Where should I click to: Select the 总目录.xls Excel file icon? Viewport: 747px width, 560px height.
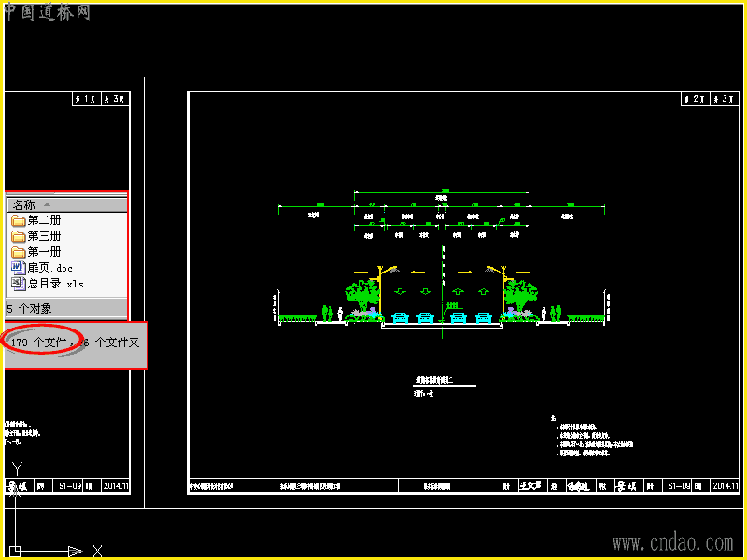(x=18, y=284)
